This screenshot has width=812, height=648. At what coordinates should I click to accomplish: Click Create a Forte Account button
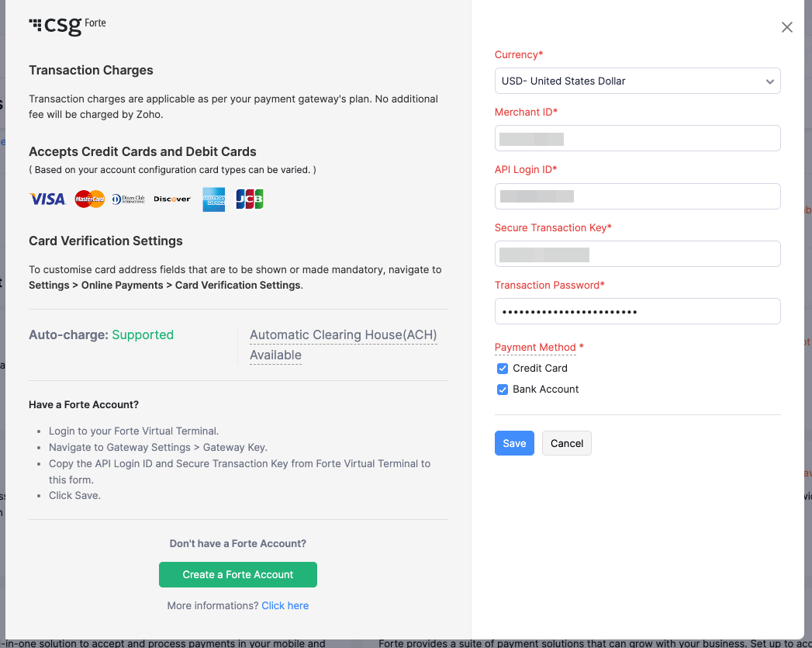[237, 574]
